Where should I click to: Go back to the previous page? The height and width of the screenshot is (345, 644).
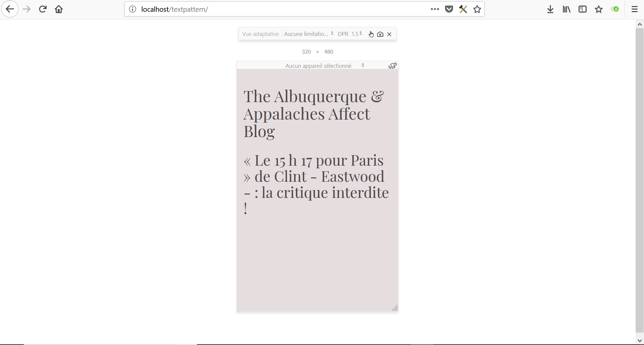pyautogui.click(x=10, y=9)
